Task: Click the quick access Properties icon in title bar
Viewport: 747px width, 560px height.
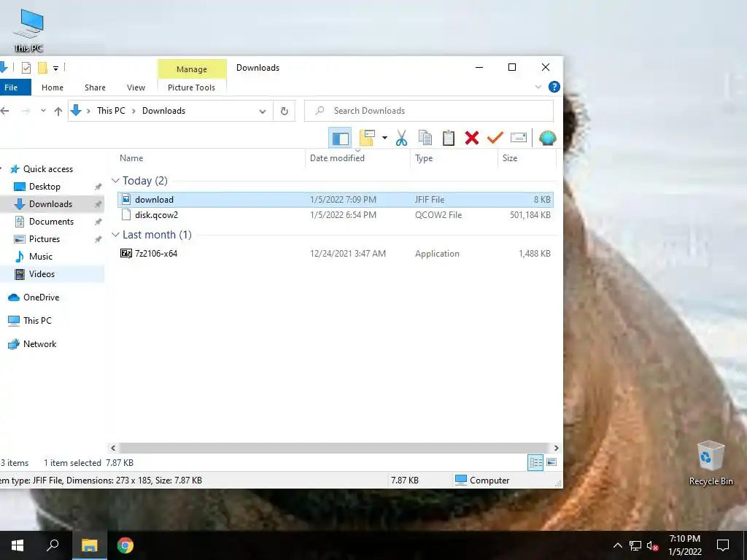Action: click(26, 68)
